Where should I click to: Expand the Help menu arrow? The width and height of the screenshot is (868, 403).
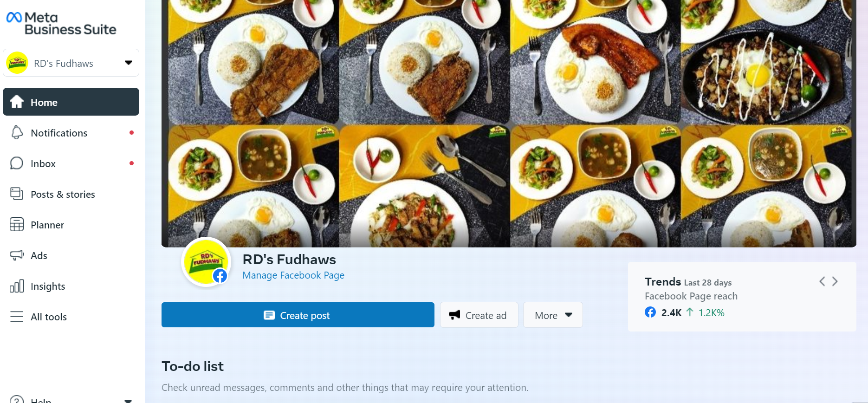(x=128, y=400)
